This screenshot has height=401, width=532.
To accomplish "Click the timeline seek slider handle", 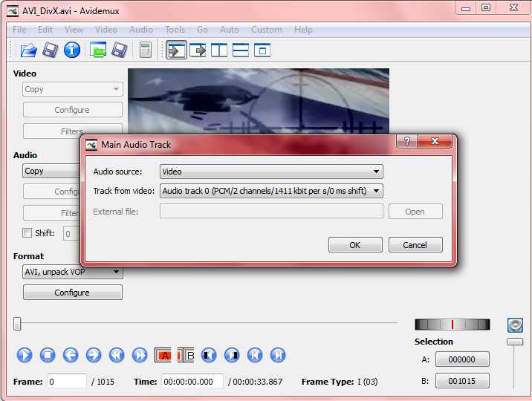I will pos(17,323).
